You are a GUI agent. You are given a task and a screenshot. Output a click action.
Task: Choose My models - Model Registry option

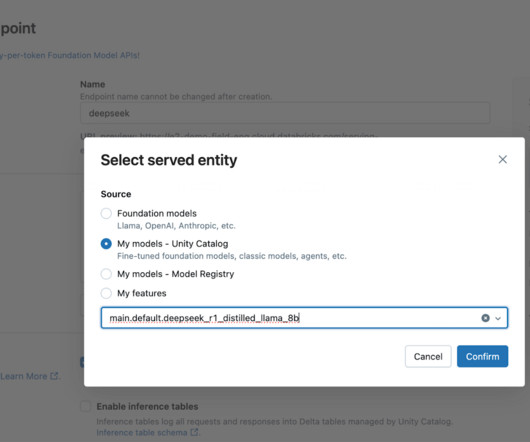coord(106,274)
